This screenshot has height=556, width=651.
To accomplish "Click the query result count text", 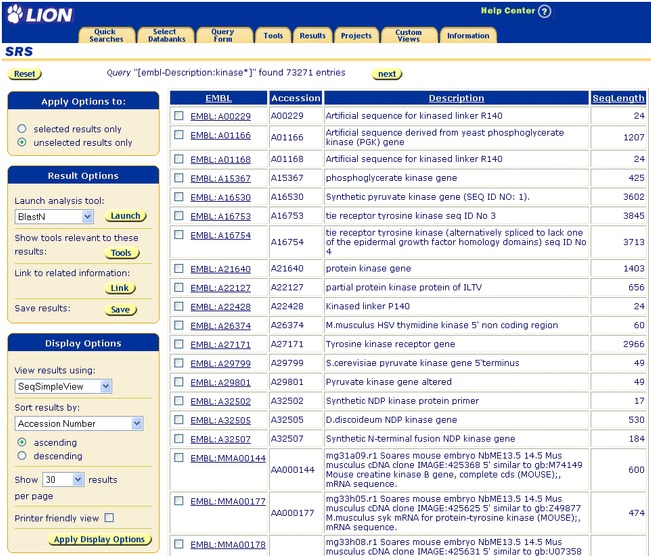I will point(226,73).
